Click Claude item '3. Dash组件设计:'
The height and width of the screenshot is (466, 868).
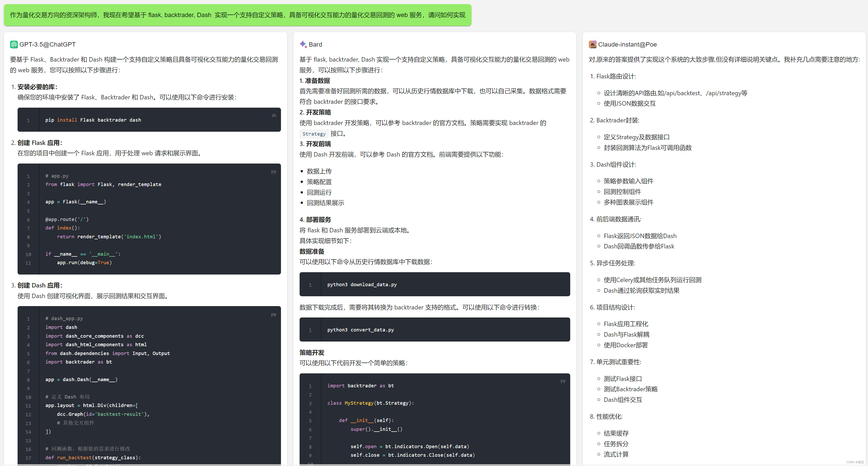(613, 165)
